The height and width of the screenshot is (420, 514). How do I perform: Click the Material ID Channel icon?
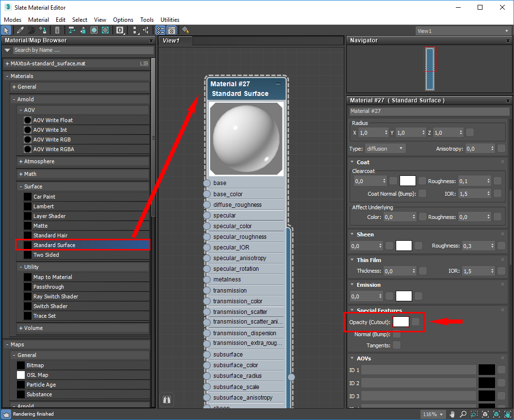click(x=119, y=30)
